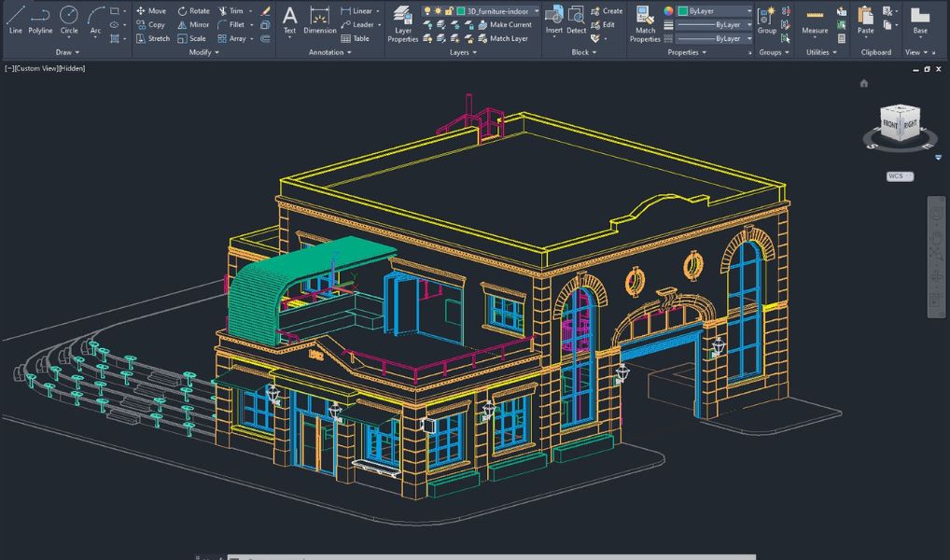
Task: Toggle current layer freeze sun icon
Action: [x=438, y=11]
